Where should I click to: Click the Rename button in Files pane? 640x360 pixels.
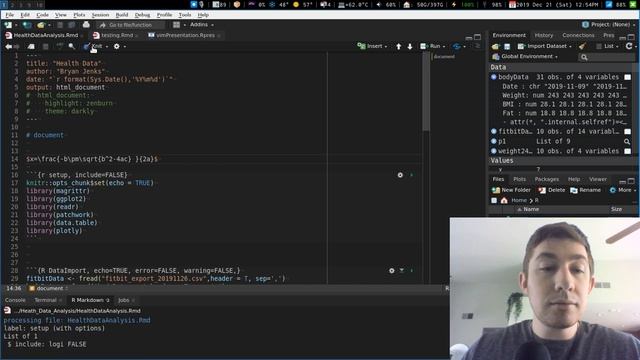coord(585,190)
